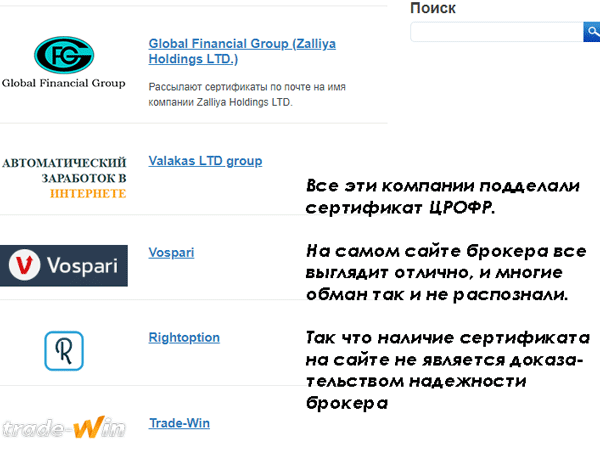
Task: Click text 'На самом сайте брокера все'
Action: [x=446, y=251]
